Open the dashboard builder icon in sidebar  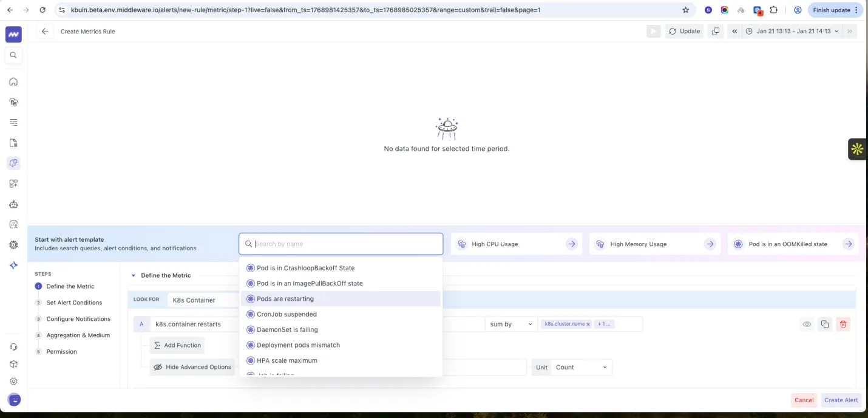click(x=13, y=183)
